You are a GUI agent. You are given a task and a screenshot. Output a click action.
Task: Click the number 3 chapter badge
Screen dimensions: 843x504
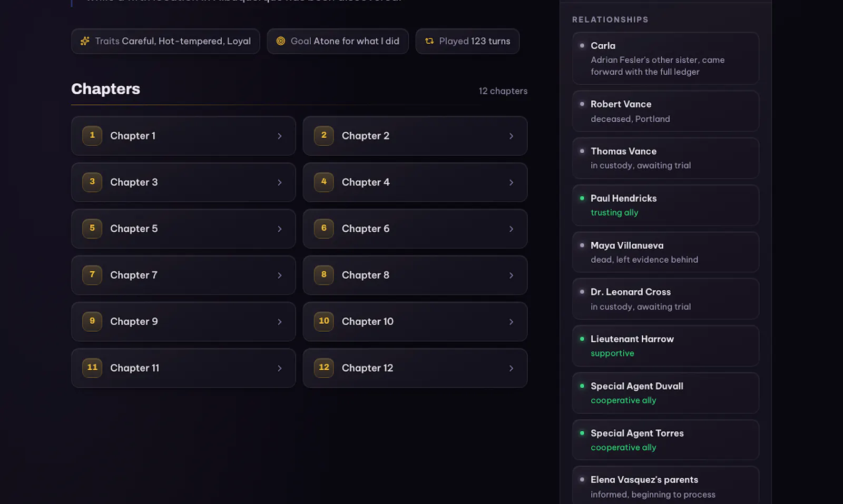(92, 182)
